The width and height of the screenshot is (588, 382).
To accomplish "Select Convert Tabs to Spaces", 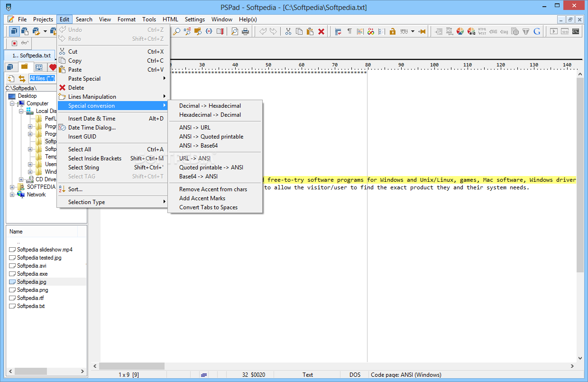I will pyautogui.click(x=215, y=207).
